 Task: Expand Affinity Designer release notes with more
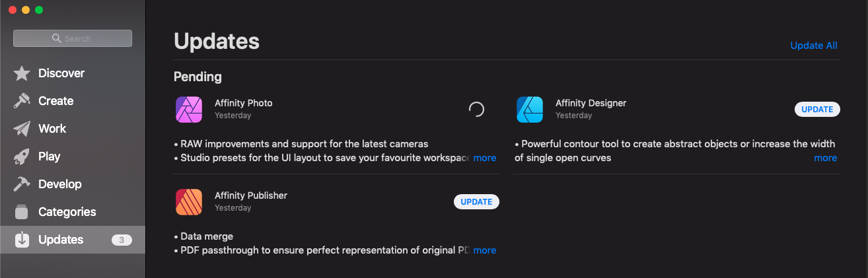click(826, 158)
